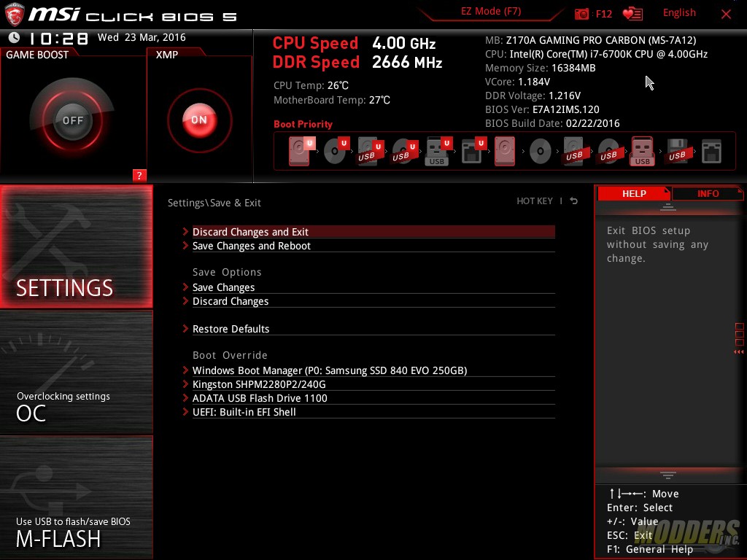The image size is (747, 560).
Task: Open the SETTINGS section
Action: (x=76, y=246)
